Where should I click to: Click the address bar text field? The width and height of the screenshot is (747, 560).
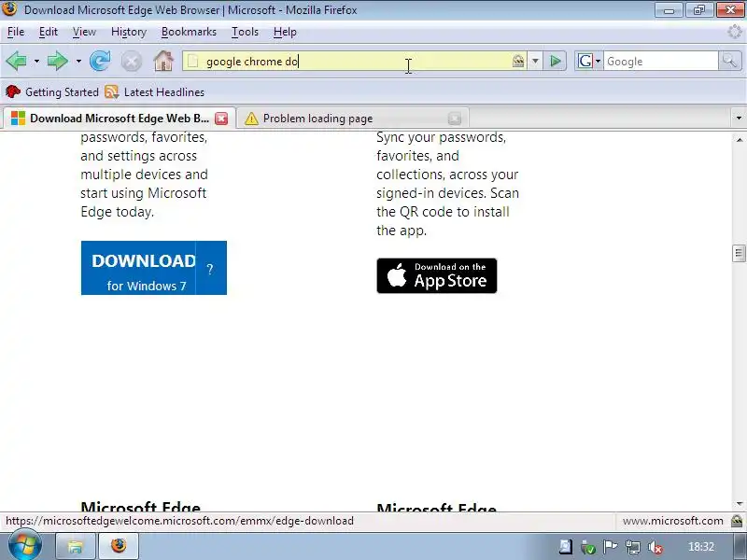point(355,62)
